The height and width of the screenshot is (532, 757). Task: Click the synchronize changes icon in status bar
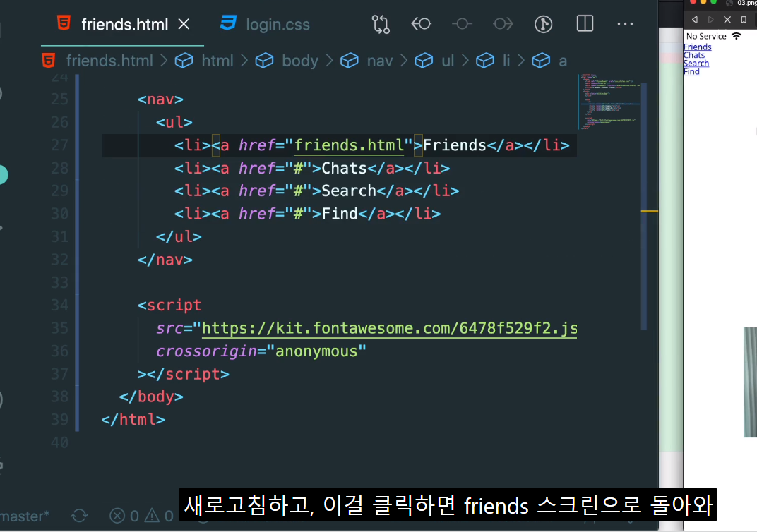(x=79, y=516)
